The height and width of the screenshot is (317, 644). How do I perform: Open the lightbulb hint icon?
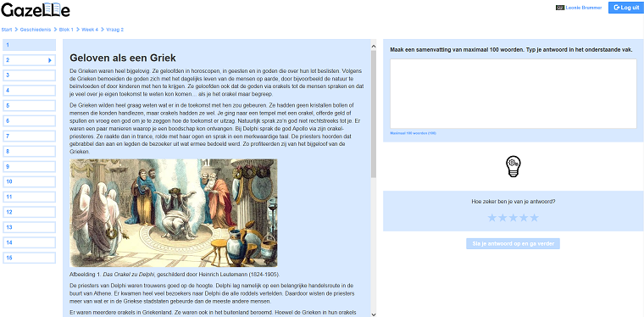[513, 166]
